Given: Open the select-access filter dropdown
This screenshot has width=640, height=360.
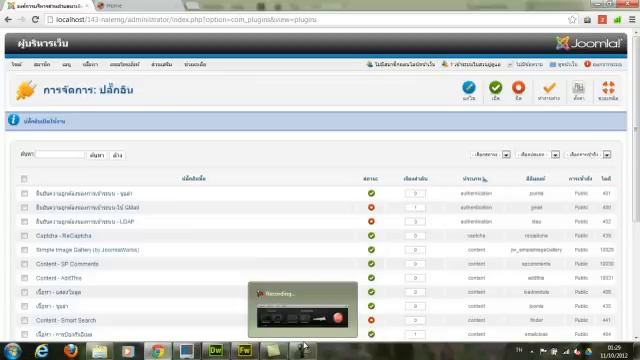Looking at the screenshot, I should tap(589, 155).
